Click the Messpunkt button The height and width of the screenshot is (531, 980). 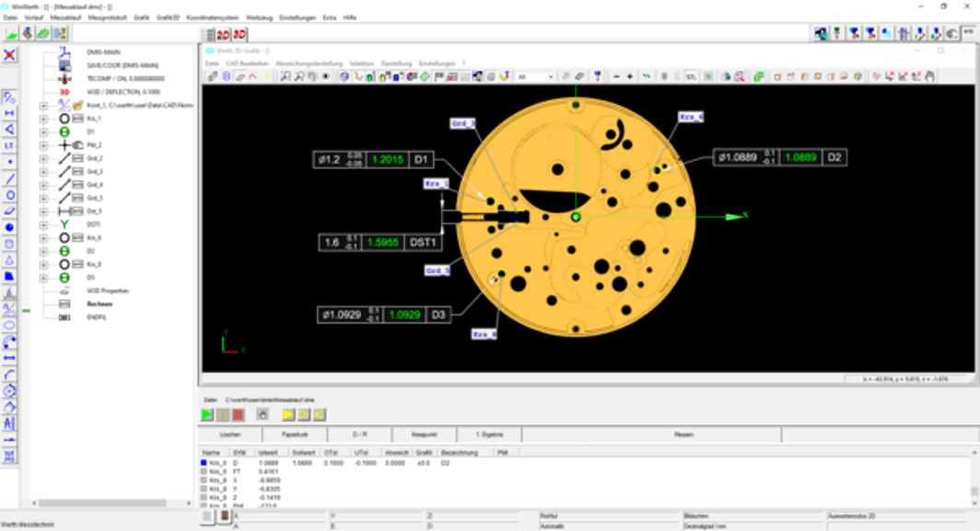[425, 434]
